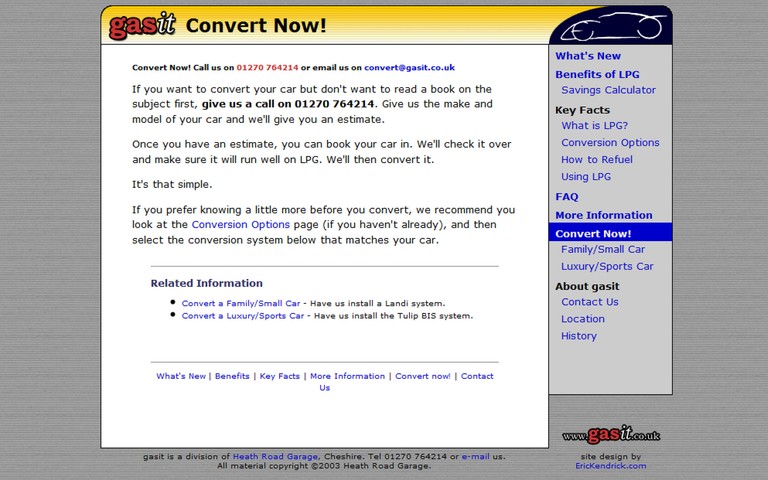Click the Key Facts sidebar heading
This screenshot has width=768, height=480.
point(582,110)
